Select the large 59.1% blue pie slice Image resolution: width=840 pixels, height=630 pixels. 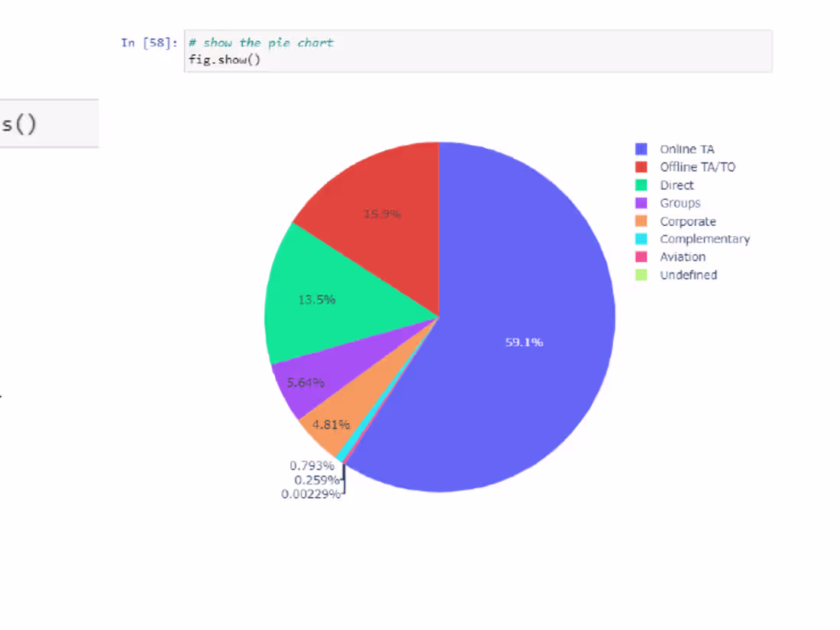click(x=523, y=342)
